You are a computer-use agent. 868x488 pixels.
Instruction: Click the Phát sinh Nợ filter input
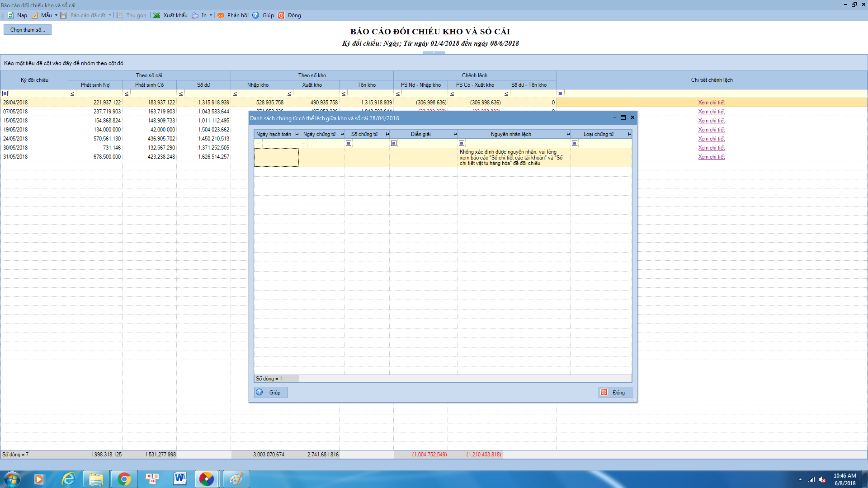pos(99,94)
